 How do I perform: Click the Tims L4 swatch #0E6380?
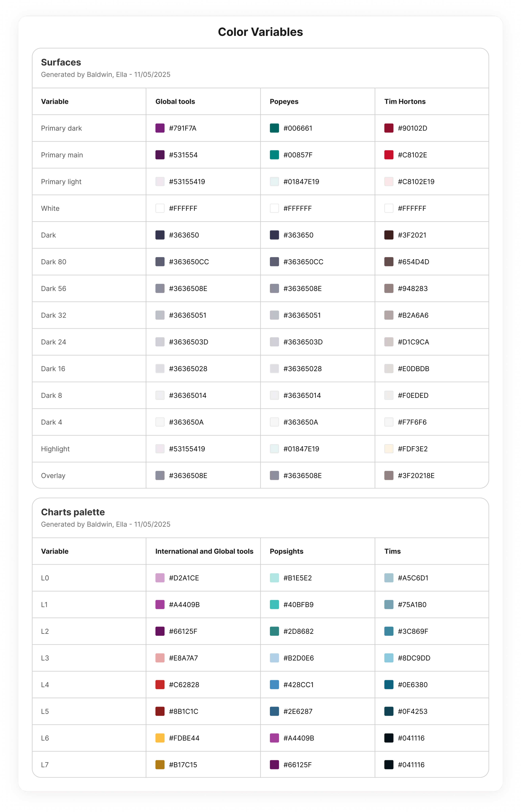coord(389,685)
